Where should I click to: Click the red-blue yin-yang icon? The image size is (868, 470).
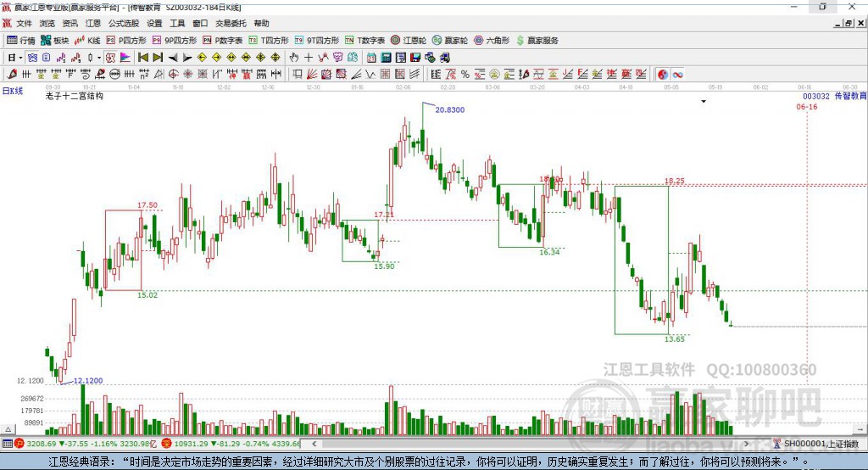coord(663,75)
